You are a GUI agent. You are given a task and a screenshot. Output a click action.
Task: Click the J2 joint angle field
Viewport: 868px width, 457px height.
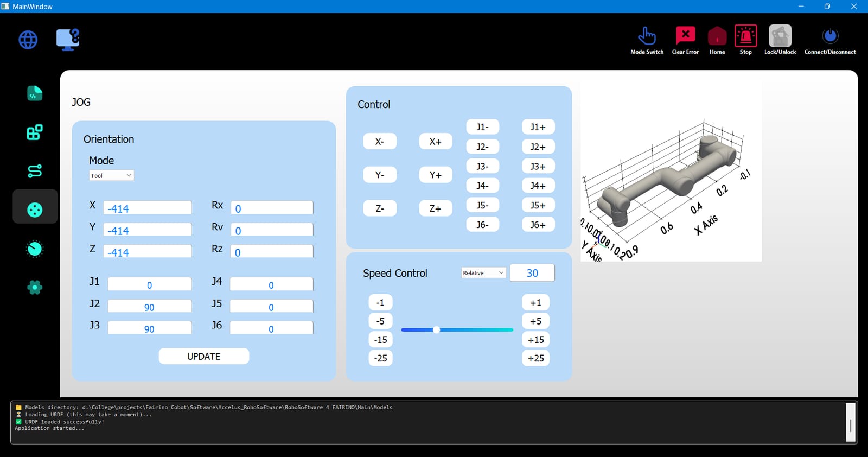(149, 307)
